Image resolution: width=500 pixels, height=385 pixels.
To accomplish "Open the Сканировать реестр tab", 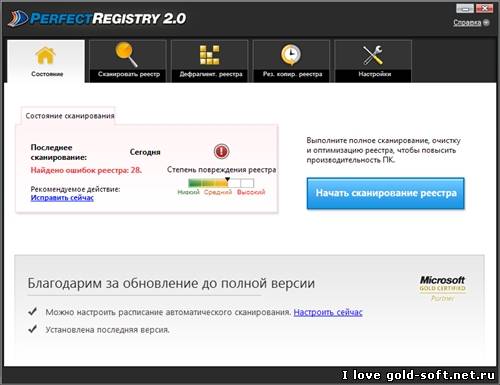I will 128,61.
